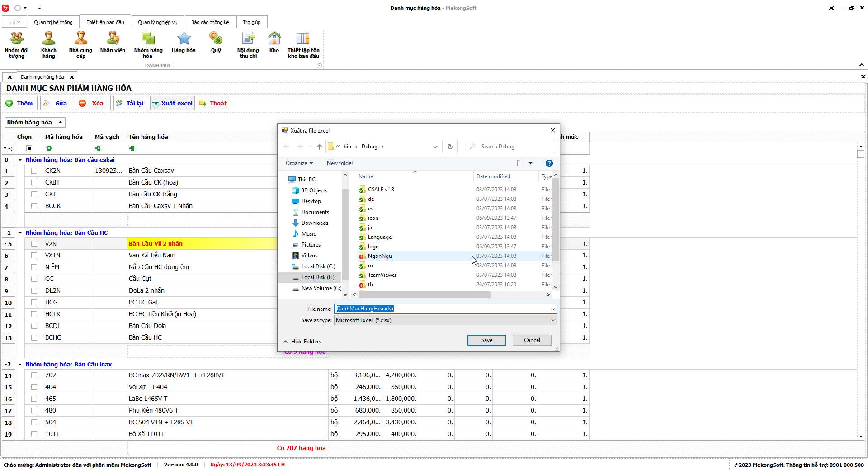This screenshot has width=868, height=470.
Task: Open the Save as type dropdown
Action: (x=445, y=320)
